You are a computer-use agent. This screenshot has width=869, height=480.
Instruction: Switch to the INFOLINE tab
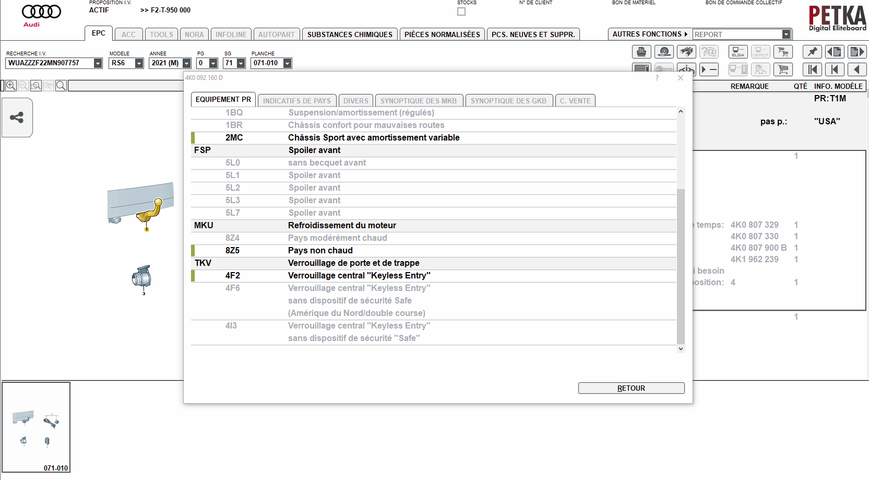[231, 34]
